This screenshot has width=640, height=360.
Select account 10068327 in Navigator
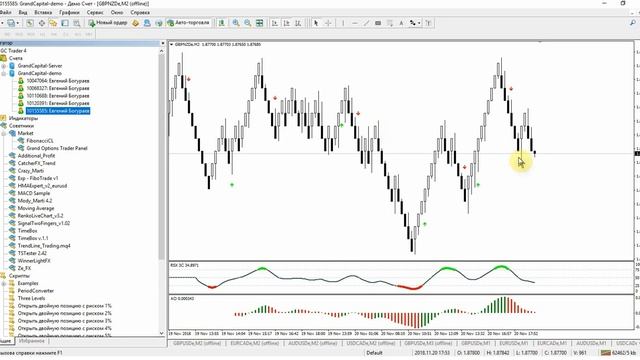click(x=58, y=88)
